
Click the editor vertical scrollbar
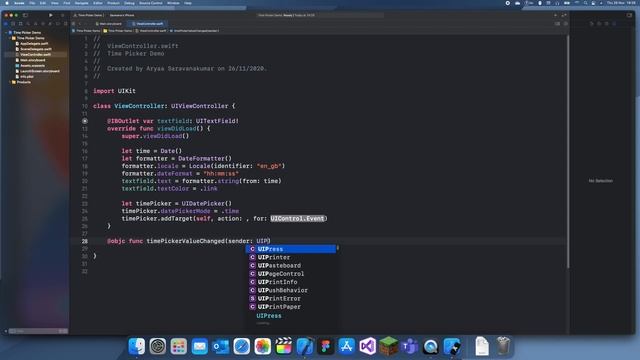tap(567, 151)
